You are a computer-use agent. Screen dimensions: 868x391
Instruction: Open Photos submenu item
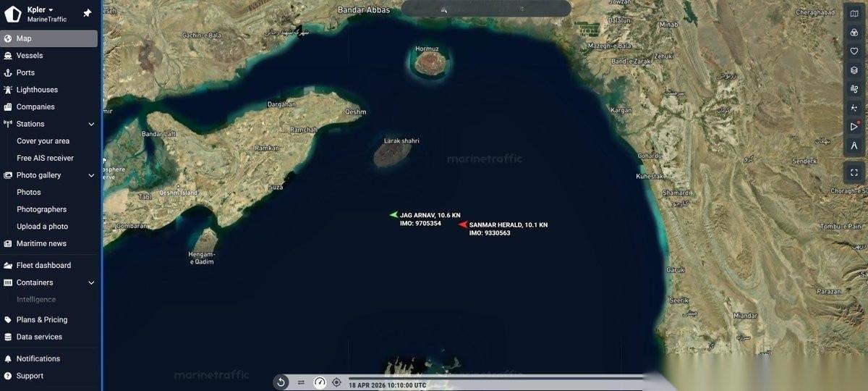click(29, 192)
